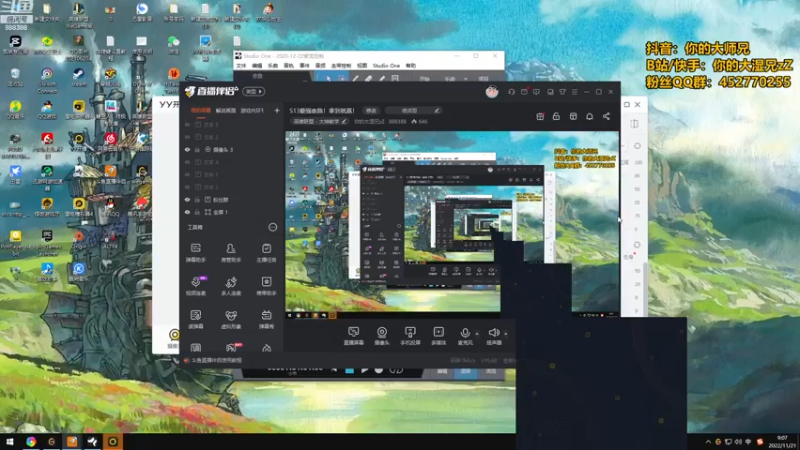Viewport: 800px width, 450px height.
Task: Open the Steam desktop shortcut
Action: tap(78, 79)
